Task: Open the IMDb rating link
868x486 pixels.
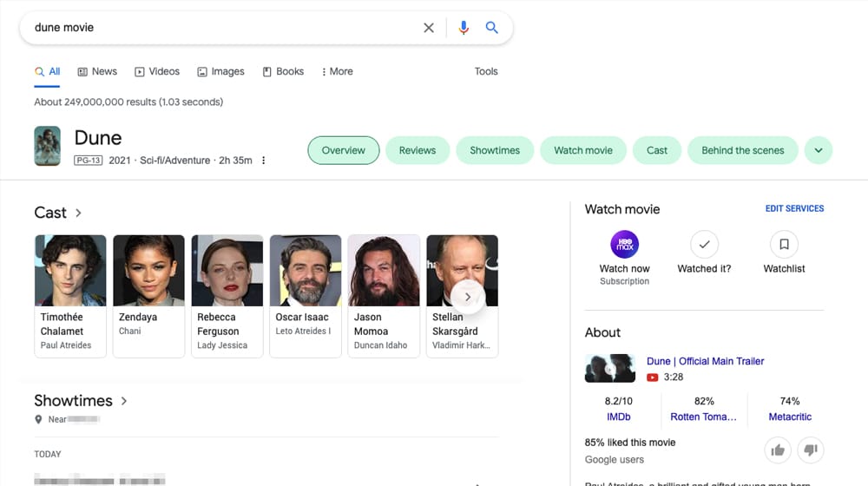Action: coord(618,417)
